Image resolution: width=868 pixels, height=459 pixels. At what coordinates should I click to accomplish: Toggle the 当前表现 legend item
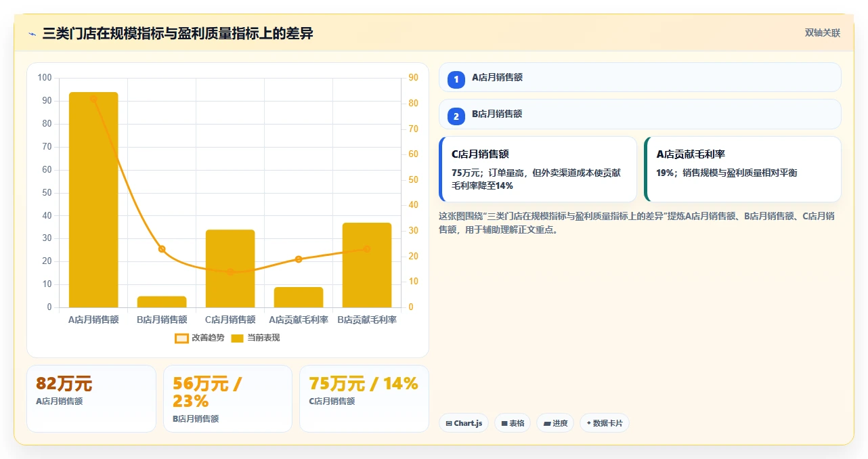pyautogui.click(x=255, y=338)
